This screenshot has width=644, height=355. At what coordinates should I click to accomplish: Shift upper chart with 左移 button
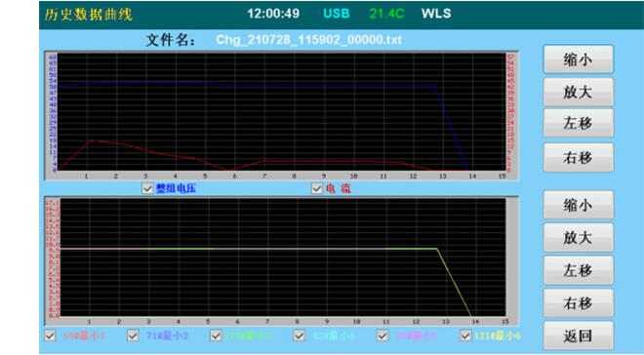coord(579,123)
